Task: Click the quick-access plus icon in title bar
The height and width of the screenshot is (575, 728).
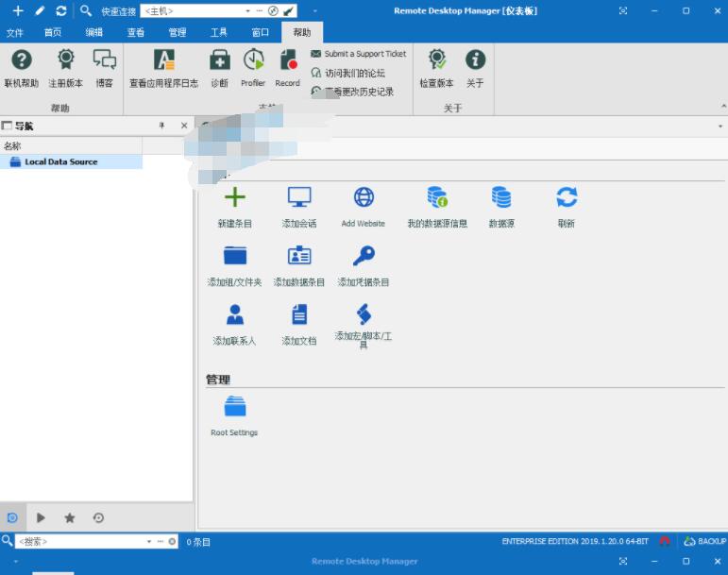Action: click(18, 10)
